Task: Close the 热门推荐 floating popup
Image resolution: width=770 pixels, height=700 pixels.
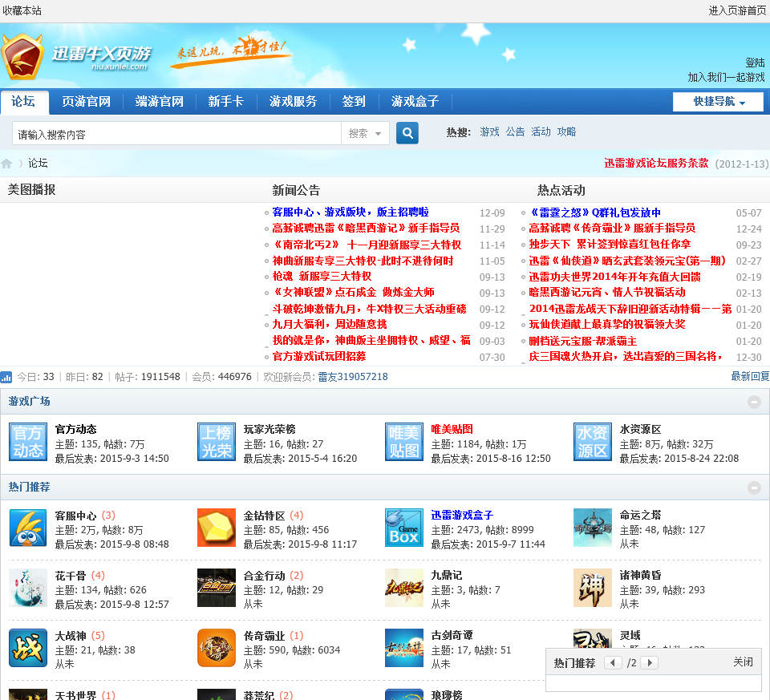Action: tap(743, 662)
